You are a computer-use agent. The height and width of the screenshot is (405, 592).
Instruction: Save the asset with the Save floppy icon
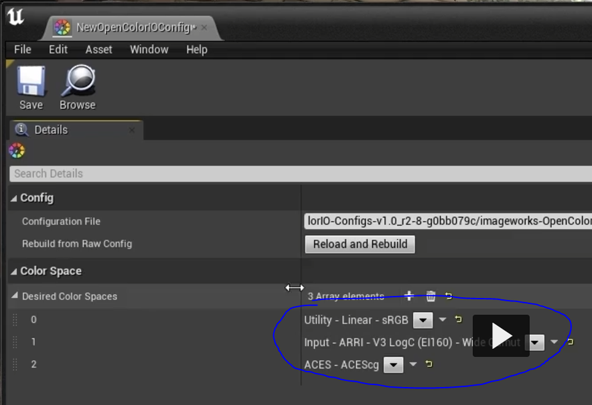(x=31, y=88)
